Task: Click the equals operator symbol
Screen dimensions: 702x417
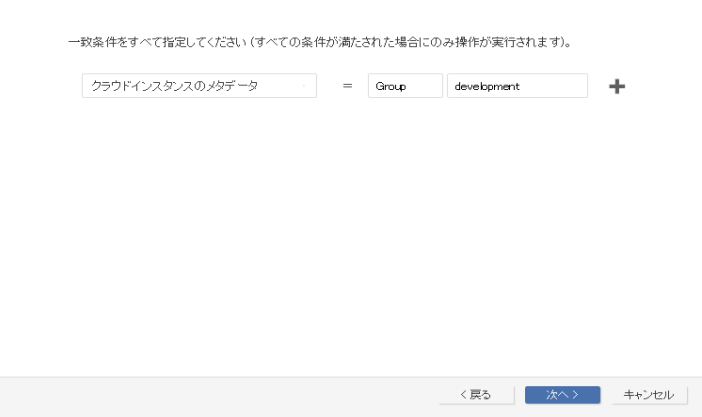Action: tap(347, 86)
